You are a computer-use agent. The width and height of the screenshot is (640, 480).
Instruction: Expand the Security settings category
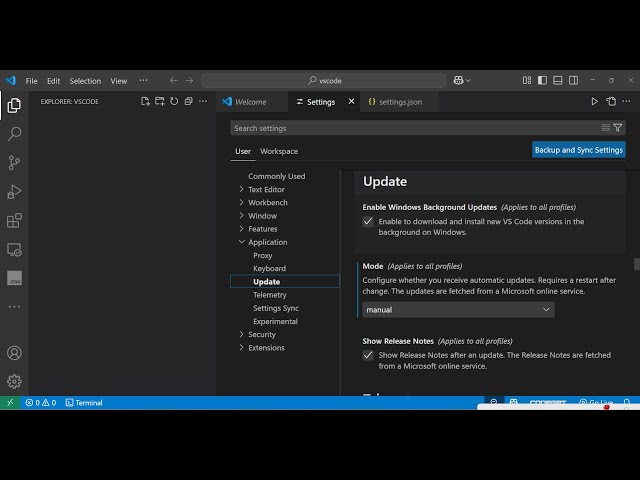241,334
